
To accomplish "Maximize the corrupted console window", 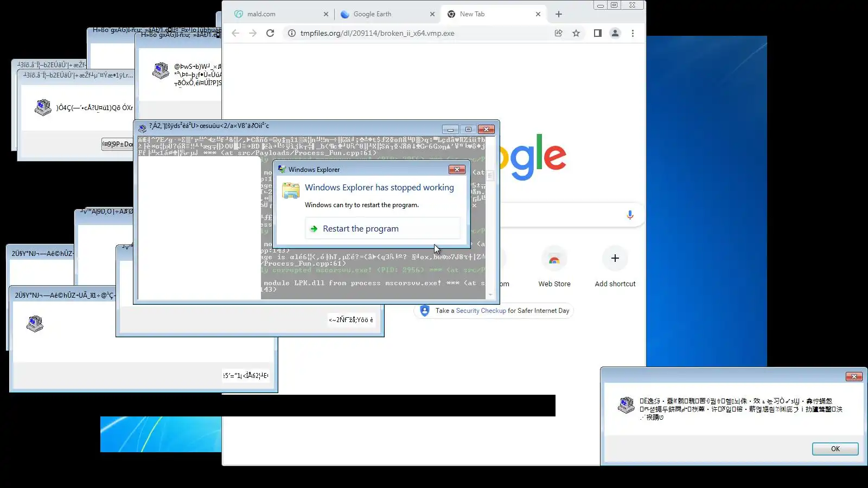I will [468, 130].
